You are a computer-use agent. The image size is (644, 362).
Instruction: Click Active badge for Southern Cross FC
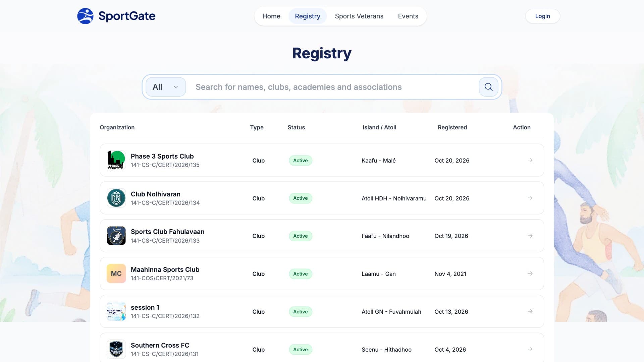click(x=301, y=350)
